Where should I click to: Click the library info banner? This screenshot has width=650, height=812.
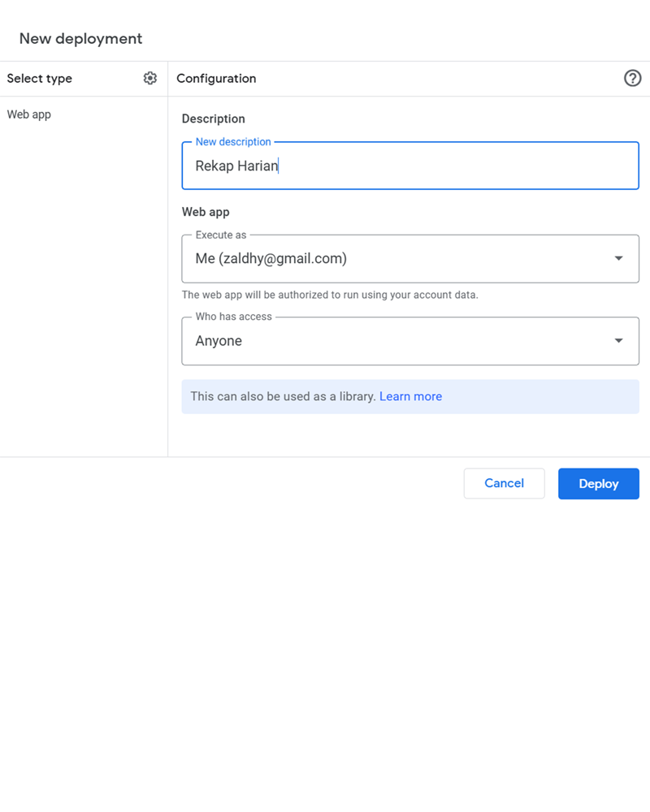410,397
